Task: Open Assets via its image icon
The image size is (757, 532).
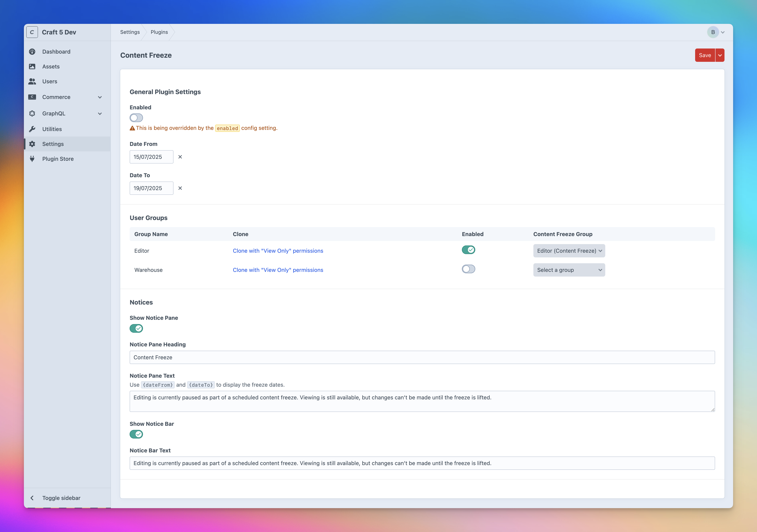Action: (x=32, y=66)
